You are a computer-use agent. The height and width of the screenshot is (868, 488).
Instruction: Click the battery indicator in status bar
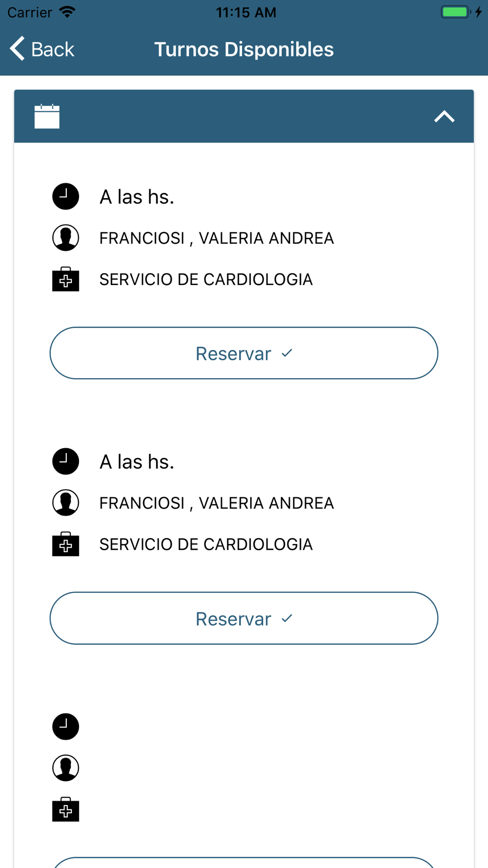(455, 12)
